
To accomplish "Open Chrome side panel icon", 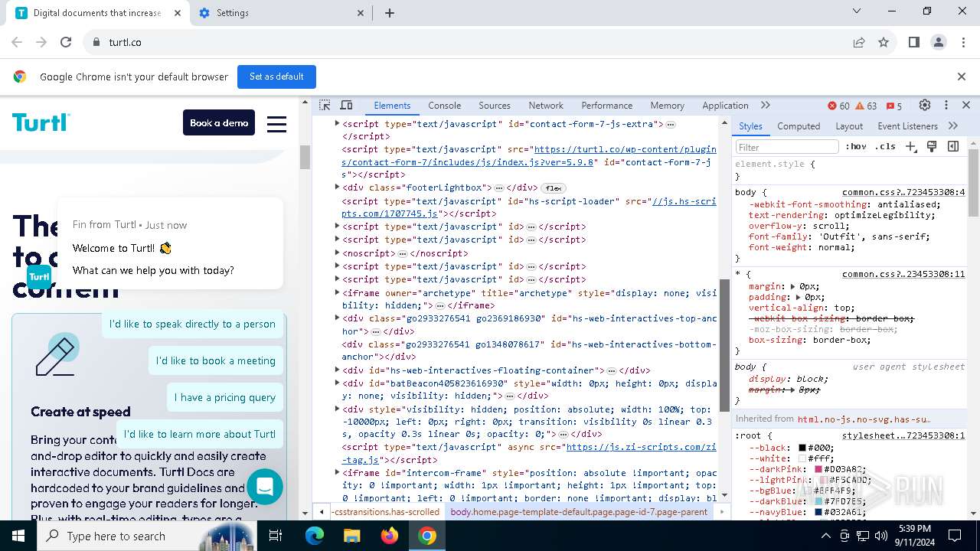I will pos(914,43).
